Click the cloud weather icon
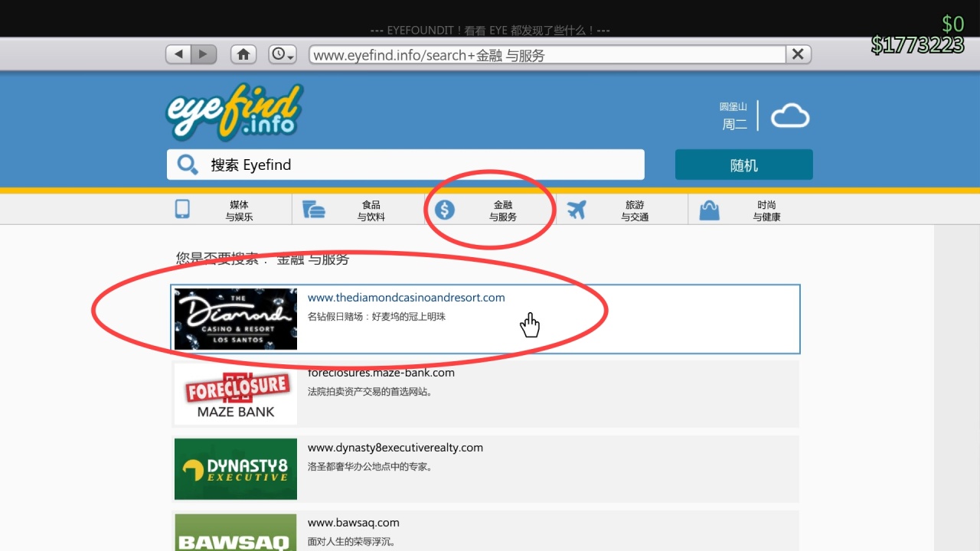This screenshot has height=551, width=980. pos(790,116)
